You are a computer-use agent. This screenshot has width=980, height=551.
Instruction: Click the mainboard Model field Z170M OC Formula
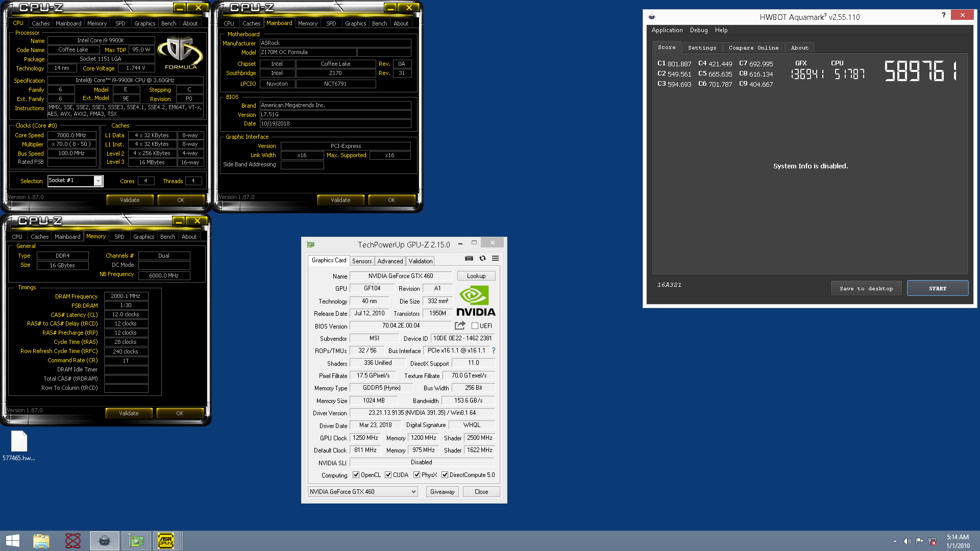pyautogui.click(x=308, y=52)
